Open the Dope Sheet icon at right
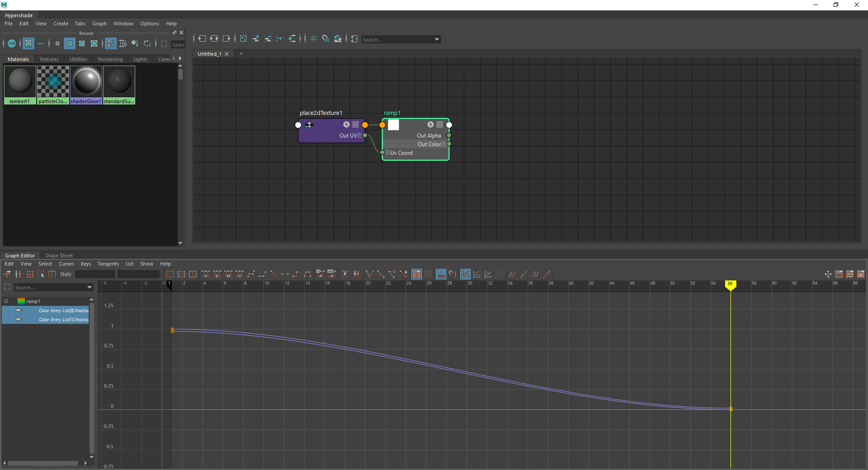This screenshot has height=470, width=868. [839, 274]
